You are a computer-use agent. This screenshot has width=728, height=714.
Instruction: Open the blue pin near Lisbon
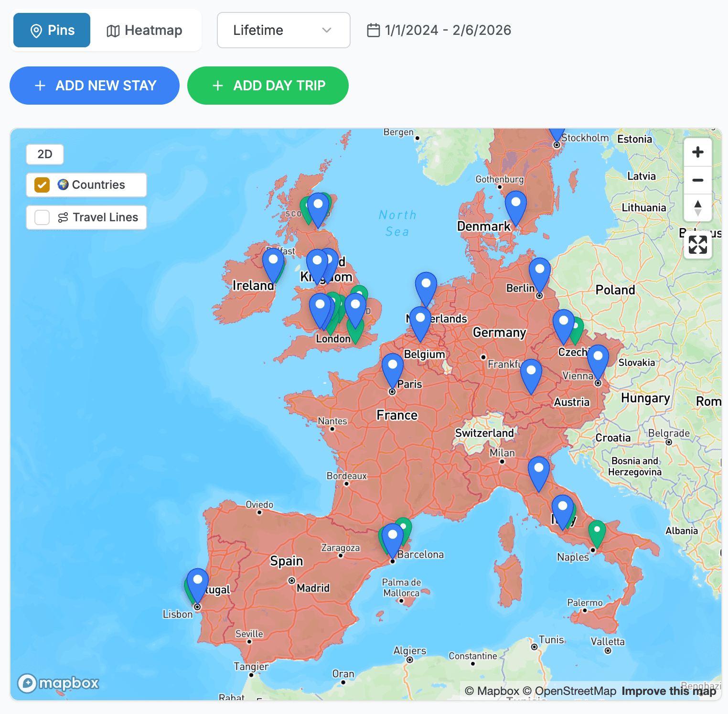point(198,584)
